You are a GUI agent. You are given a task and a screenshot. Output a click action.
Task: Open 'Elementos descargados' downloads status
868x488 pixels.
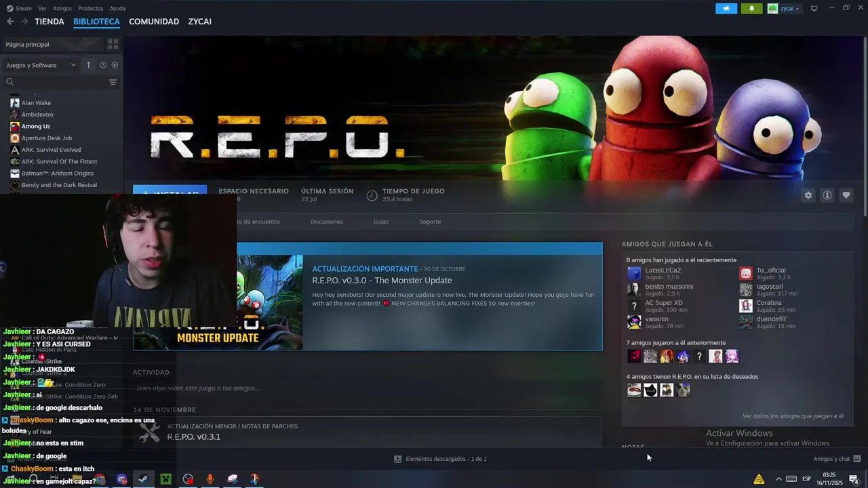(440, 459)
